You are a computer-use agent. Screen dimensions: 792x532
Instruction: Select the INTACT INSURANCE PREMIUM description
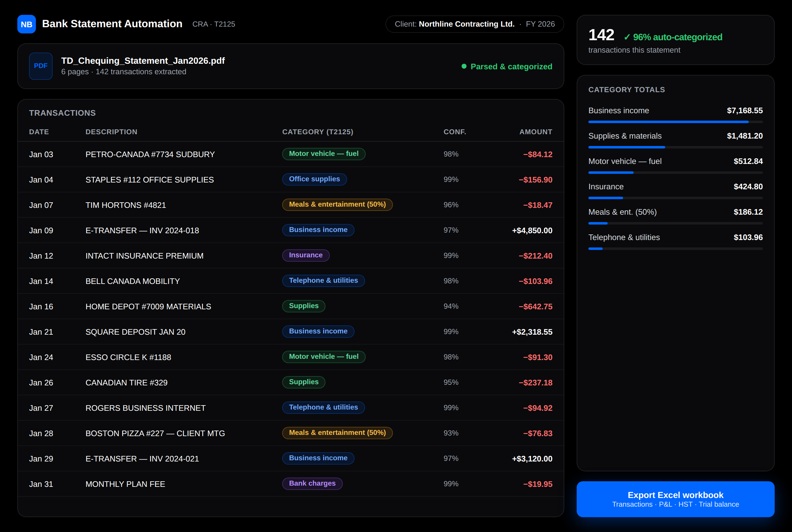[x=144, y=256]
